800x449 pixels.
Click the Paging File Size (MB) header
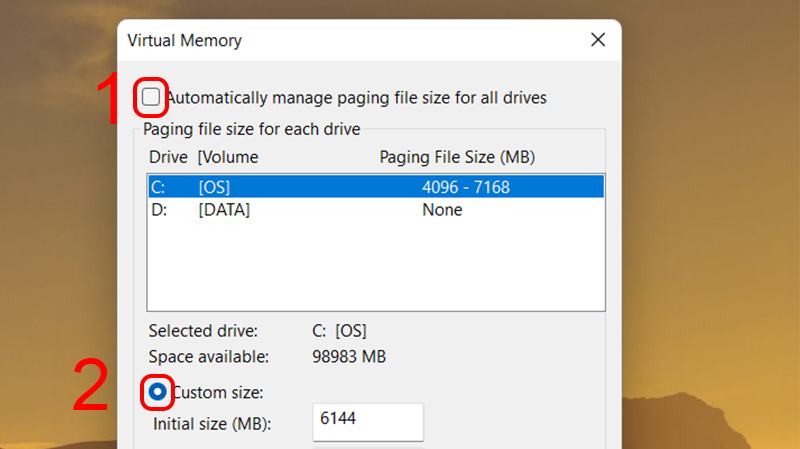457,157
